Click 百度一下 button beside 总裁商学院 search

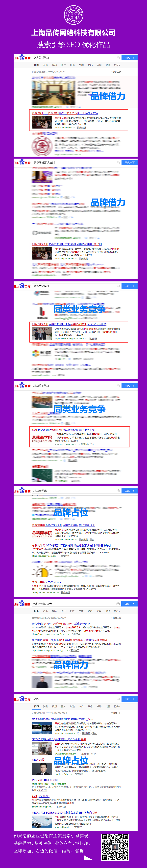coord(129,491)
